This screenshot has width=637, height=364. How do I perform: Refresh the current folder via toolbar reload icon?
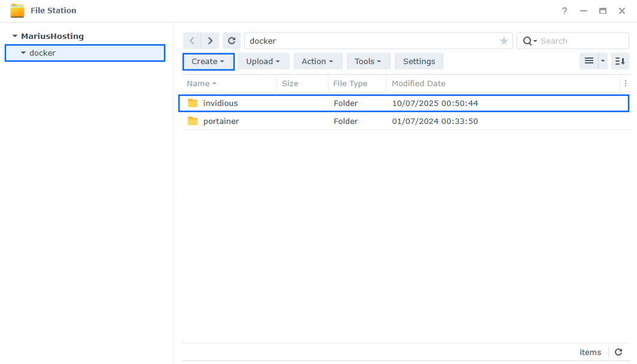pos(232,41)
